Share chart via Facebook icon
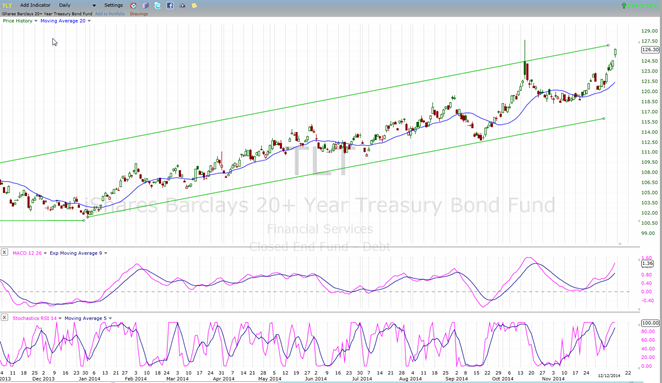The image size is (662, 383). pos(170,5)
